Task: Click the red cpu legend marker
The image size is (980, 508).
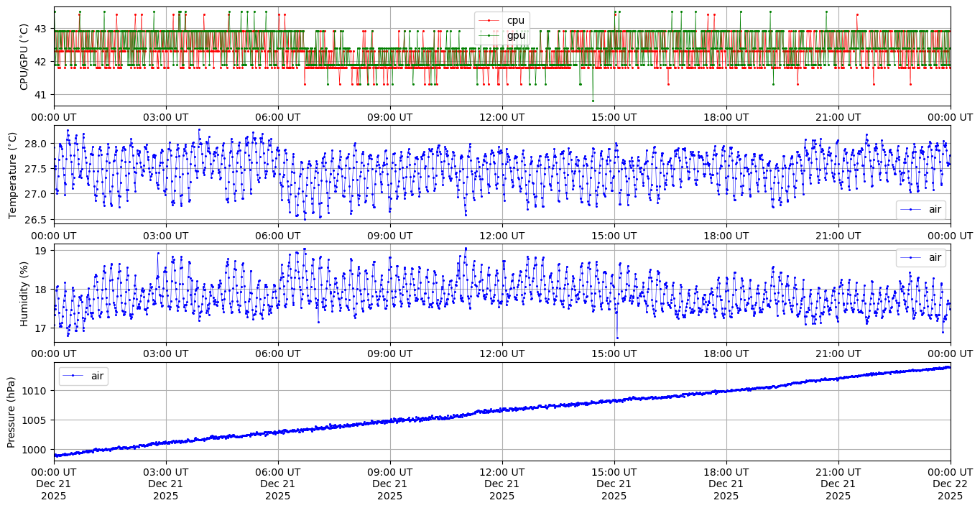Action: pyautogui.click(x=490, y=21)
